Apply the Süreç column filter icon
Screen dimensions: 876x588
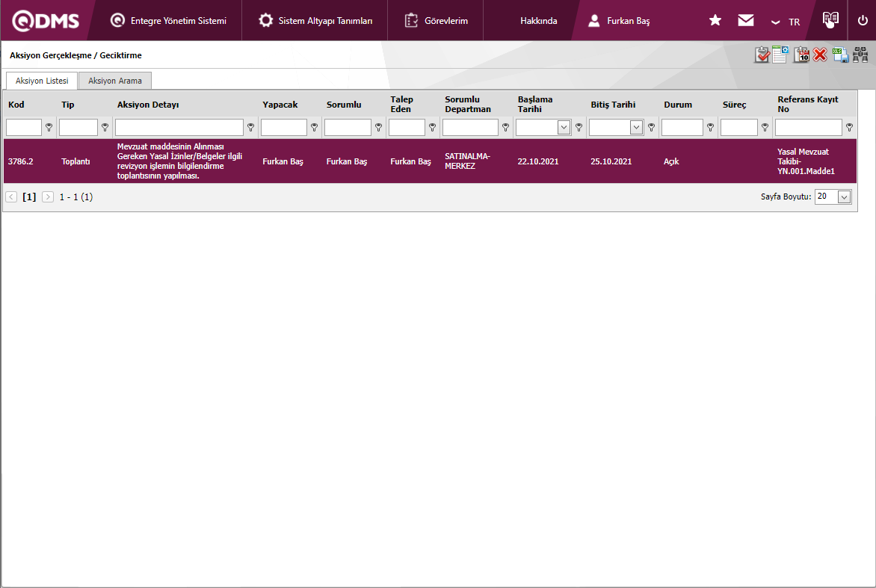765,127
